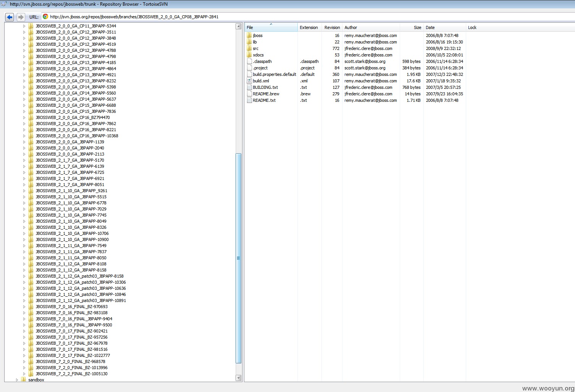Select the jboss folder icon in file list
The height and width of the screenshot is (392, 575).
tap(249, 35)
